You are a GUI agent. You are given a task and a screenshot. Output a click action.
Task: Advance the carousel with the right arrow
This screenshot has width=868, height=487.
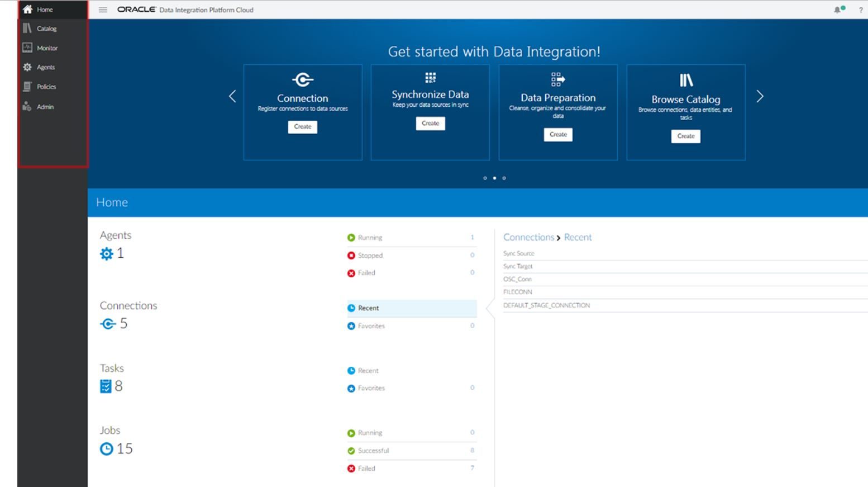(760, 97)
